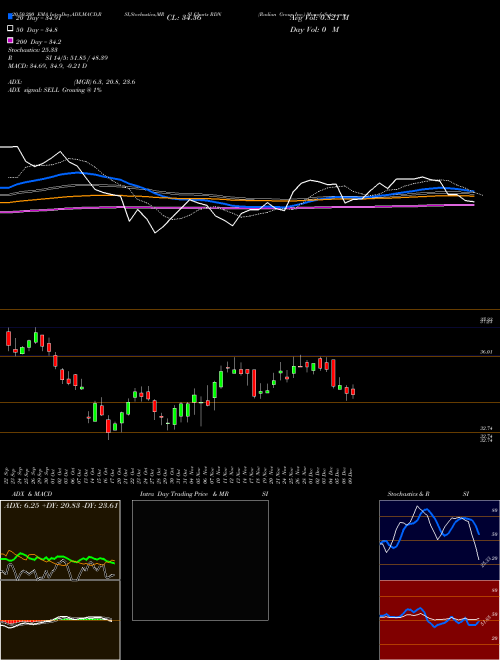Click the '(MGR) 6.3, 20.8, 23.6' ADX values
500x660 pixels.
coord(104,82)
